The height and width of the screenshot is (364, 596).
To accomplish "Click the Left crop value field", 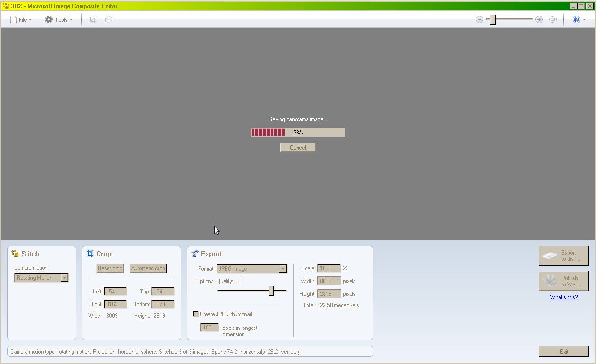I will pyautogui.click(x=116, y=292).
